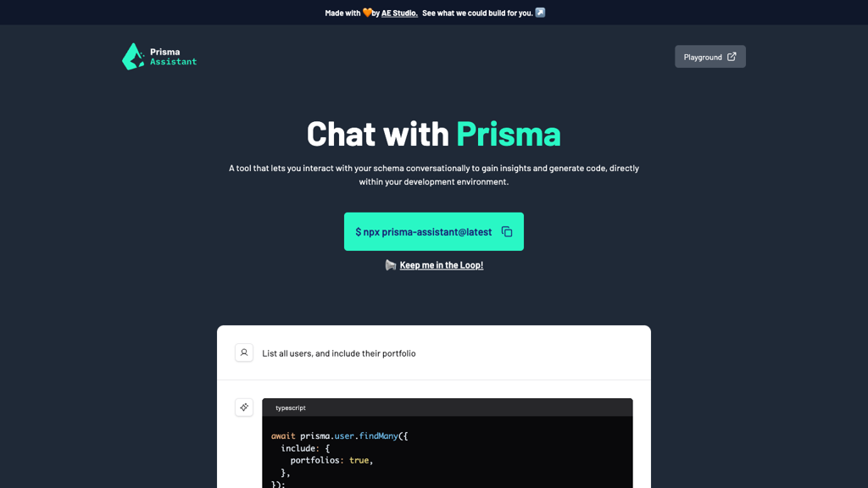This screenshot has width=868, height=488.
Task: Click the copy icon next to the npx command
Action: point(506,230)
